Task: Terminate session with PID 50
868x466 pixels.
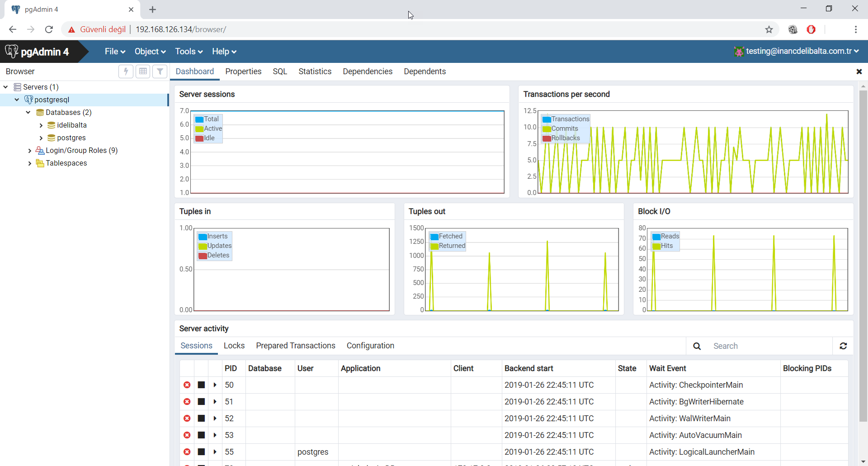Action: pyautogui.click(x=187, y=385)
